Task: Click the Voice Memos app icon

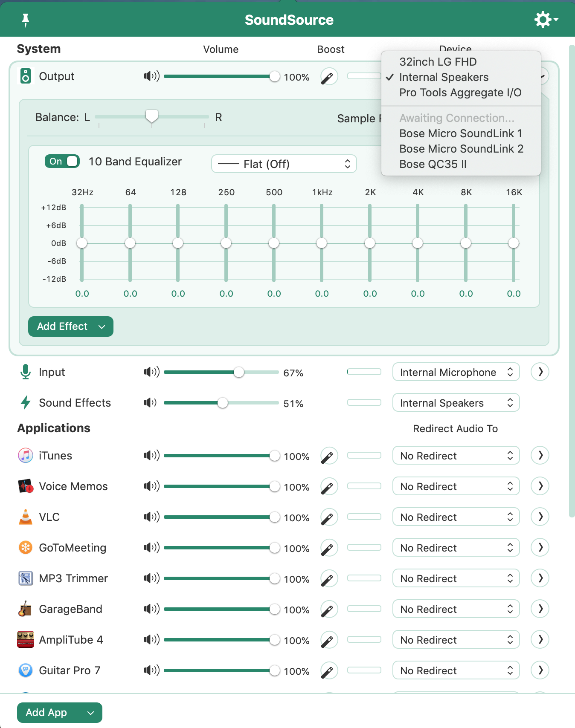Action: pos(26,486)
